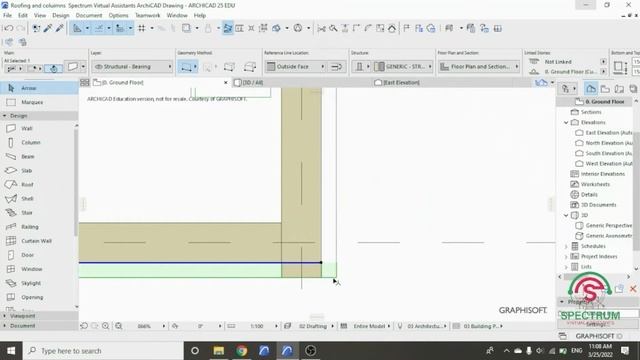Select the Slab tool
The height and width of the screenshot is (360, 640).
[x=37, y=171]
